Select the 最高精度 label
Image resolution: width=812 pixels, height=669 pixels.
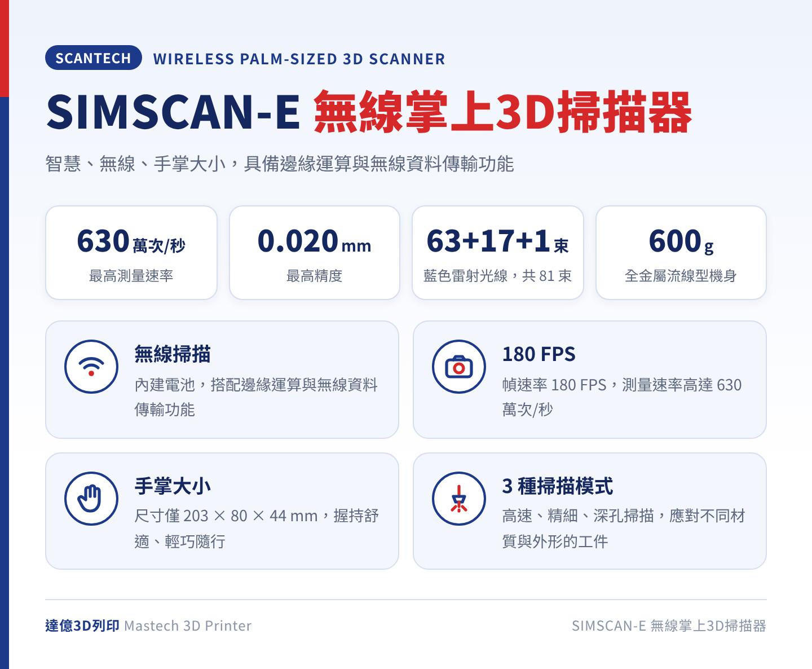tap(315, 276)
